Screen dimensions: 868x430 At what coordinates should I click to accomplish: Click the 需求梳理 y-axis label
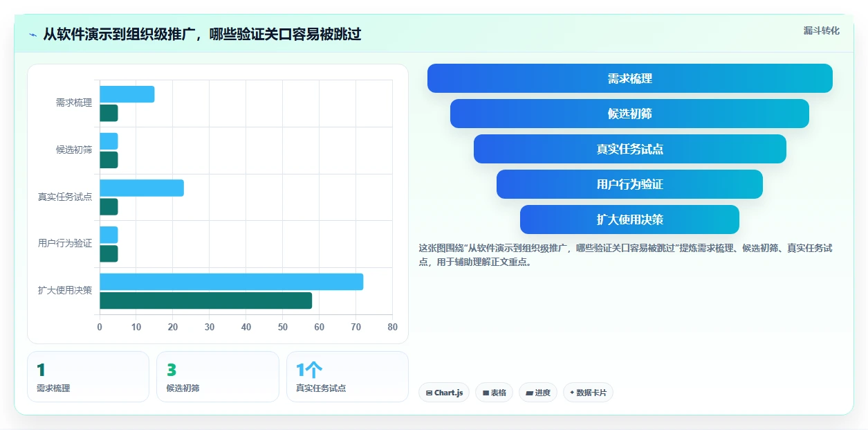click(74, 103)
